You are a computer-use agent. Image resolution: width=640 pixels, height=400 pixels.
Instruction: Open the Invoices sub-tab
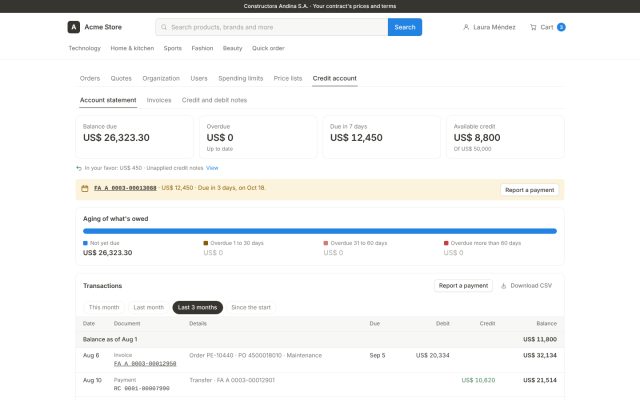click(x=159, y=100)
